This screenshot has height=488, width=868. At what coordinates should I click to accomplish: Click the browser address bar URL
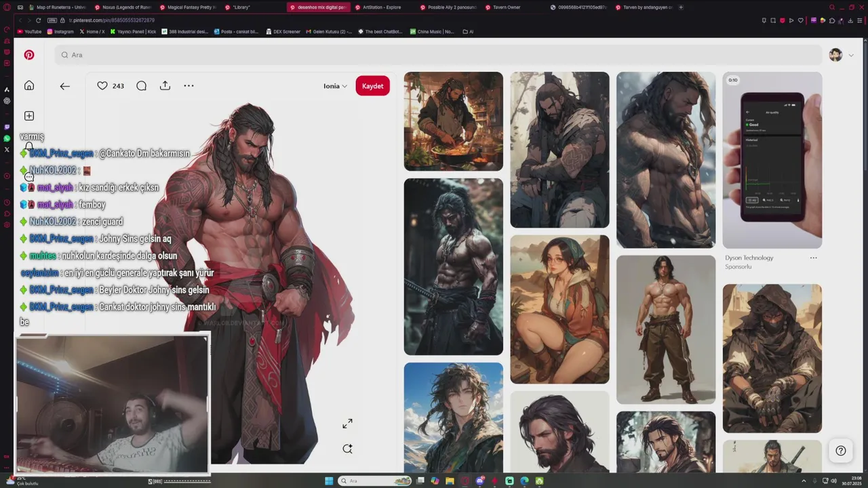pyautogui.click(x=112, y=20)
